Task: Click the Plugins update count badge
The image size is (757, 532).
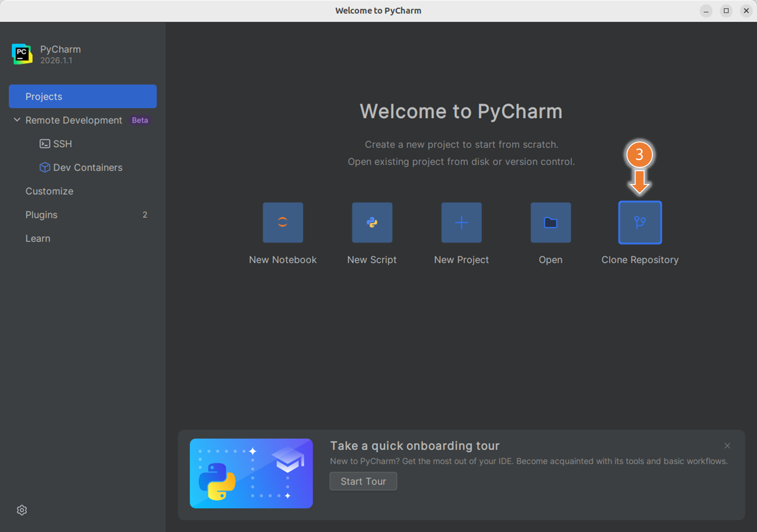Action: tap(145, 215)
